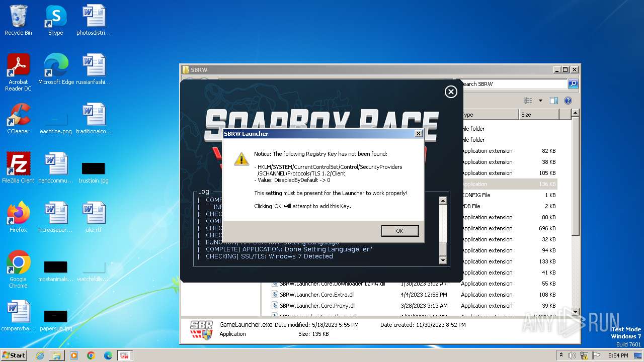
Task: Open Microsoft Edge desktop shortcut
Action: coord(56,69)
